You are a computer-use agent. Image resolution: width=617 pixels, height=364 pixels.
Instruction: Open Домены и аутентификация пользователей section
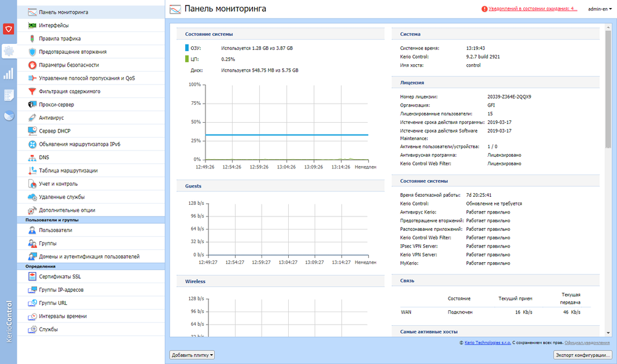click(x=91, y=257)
